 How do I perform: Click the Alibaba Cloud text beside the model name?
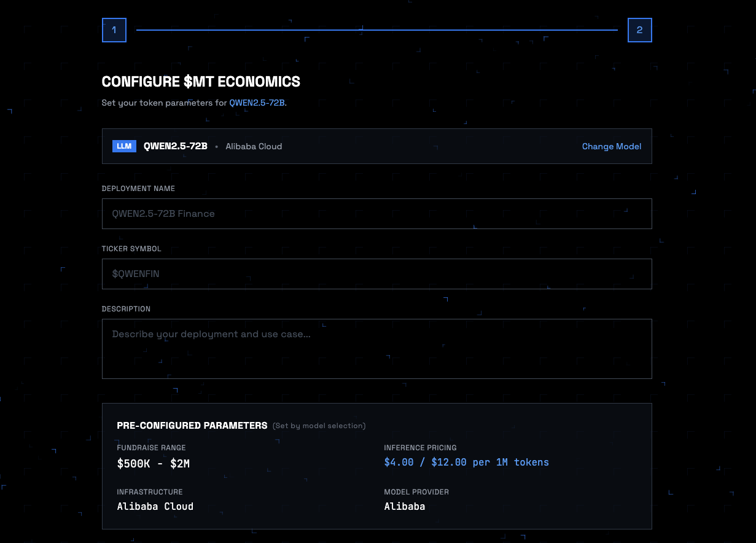tap(254, 146)
